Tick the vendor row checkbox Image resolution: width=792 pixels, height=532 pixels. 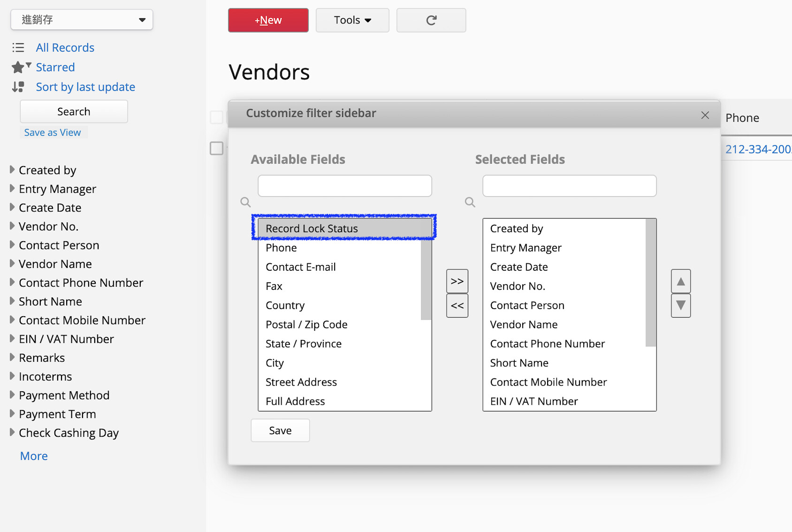tap(216, 148)
